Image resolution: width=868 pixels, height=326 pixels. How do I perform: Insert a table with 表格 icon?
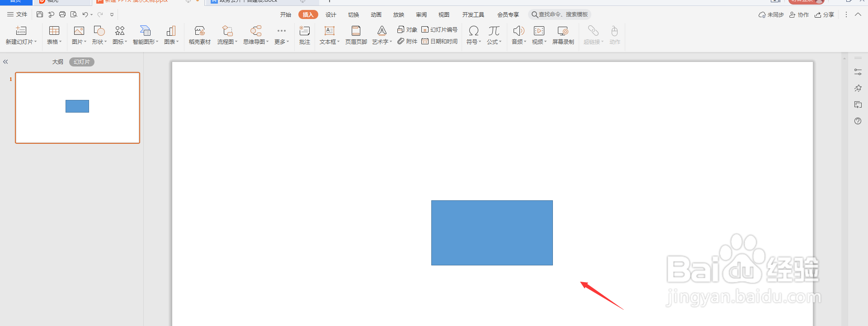[54, 31]
